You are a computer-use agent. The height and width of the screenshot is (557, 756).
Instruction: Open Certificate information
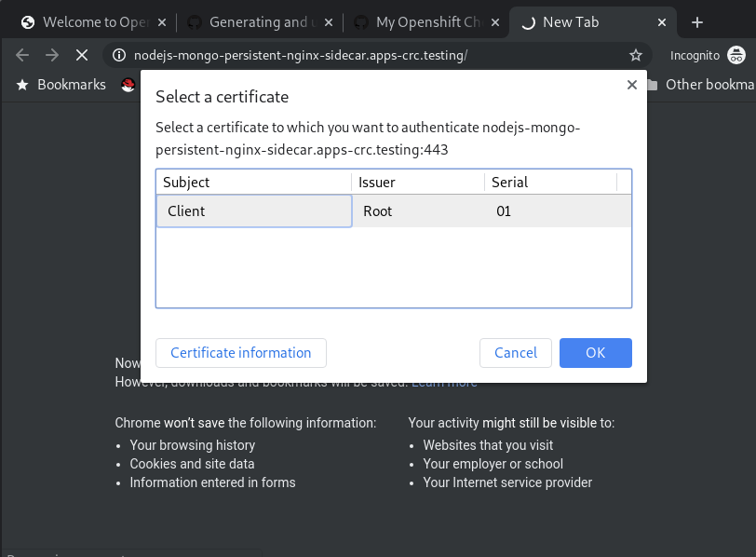pos(240,353)
